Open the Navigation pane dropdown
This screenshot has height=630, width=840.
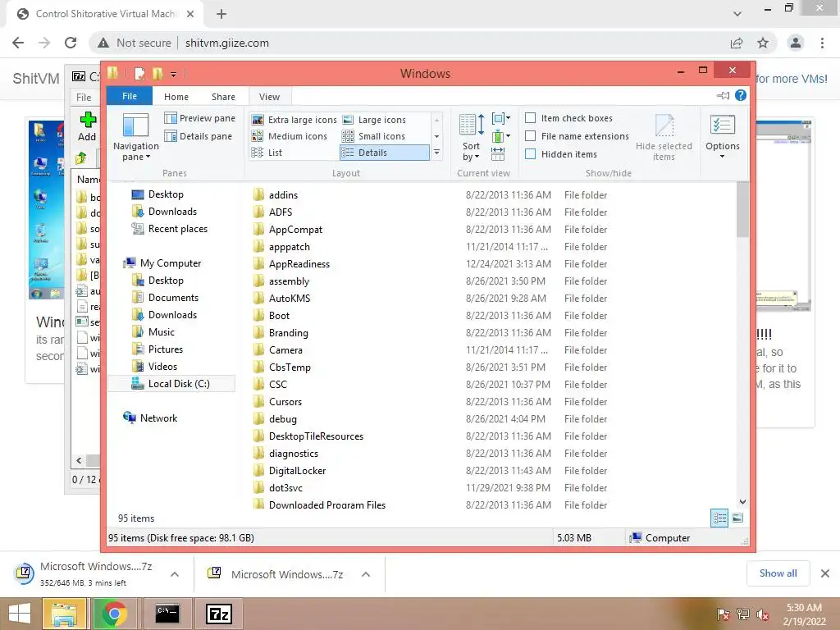(x=135, y=137)
